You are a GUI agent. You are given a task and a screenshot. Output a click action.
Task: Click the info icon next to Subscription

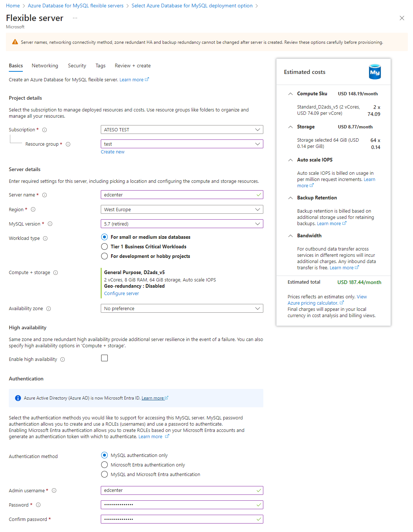click(44, 130)
